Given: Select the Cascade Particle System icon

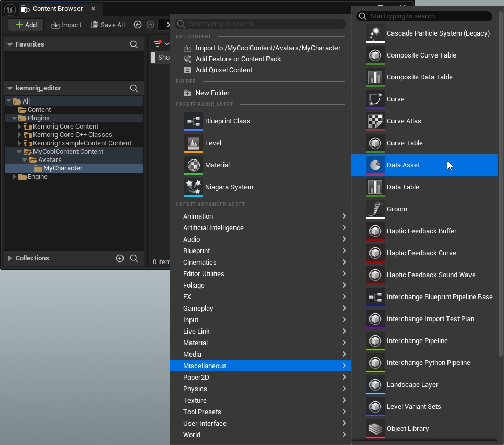Looking at the screenshot, I should [x=375, y=33].
